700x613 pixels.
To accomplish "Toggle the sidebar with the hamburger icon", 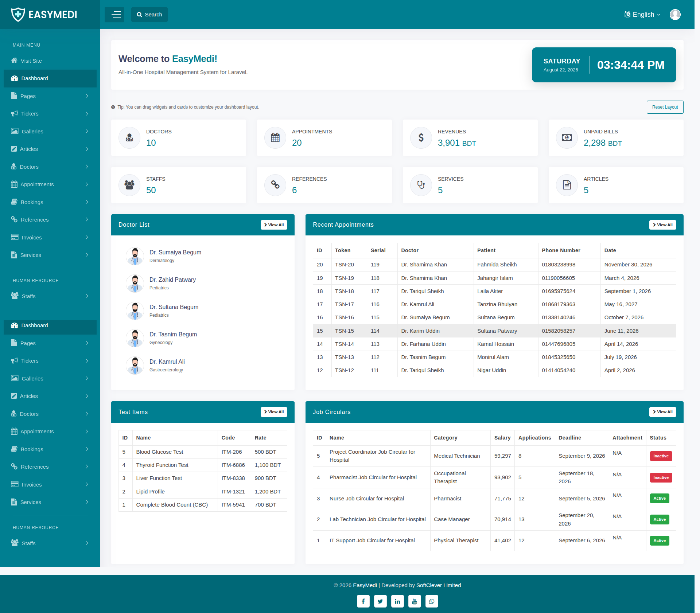I will [114, 15].
